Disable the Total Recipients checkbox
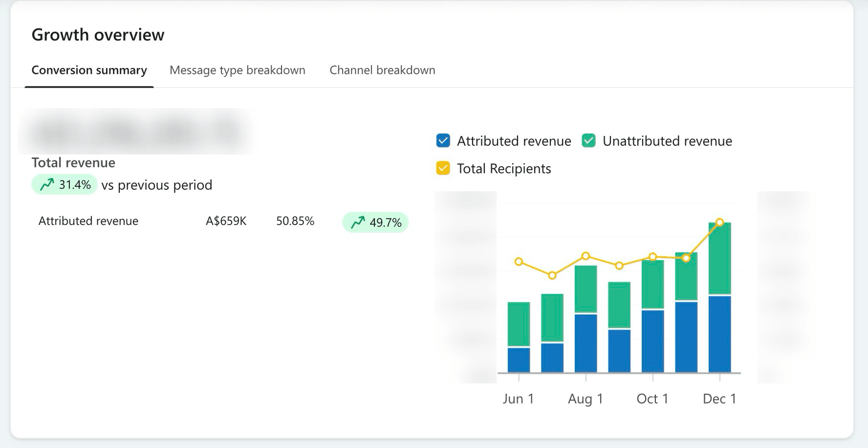Viewport: 868px width, 448px height. [x=443, y=168]
